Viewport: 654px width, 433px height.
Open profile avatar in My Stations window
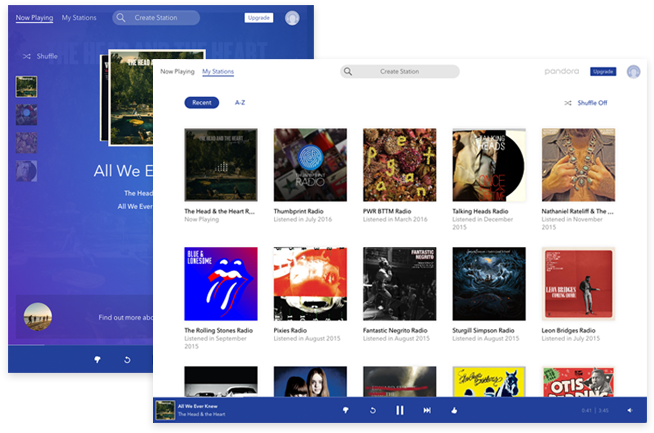pos(633,72)
